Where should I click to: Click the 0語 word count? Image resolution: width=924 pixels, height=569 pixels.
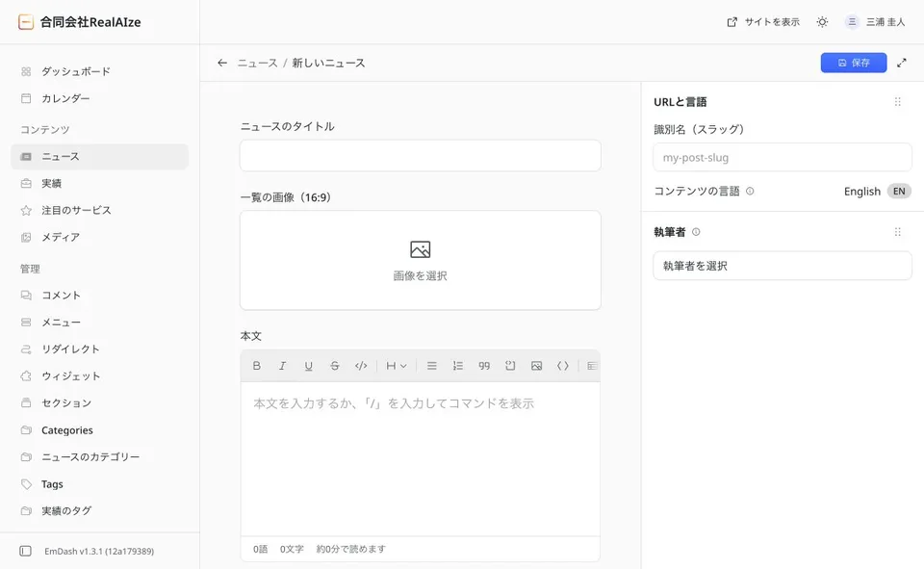click(261, 549)
